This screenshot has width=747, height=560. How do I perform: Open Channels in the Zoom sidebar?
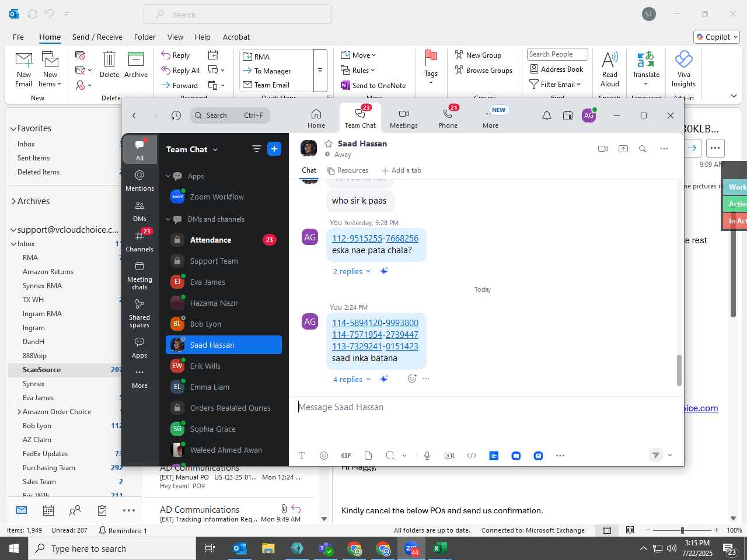coord(139,241)
